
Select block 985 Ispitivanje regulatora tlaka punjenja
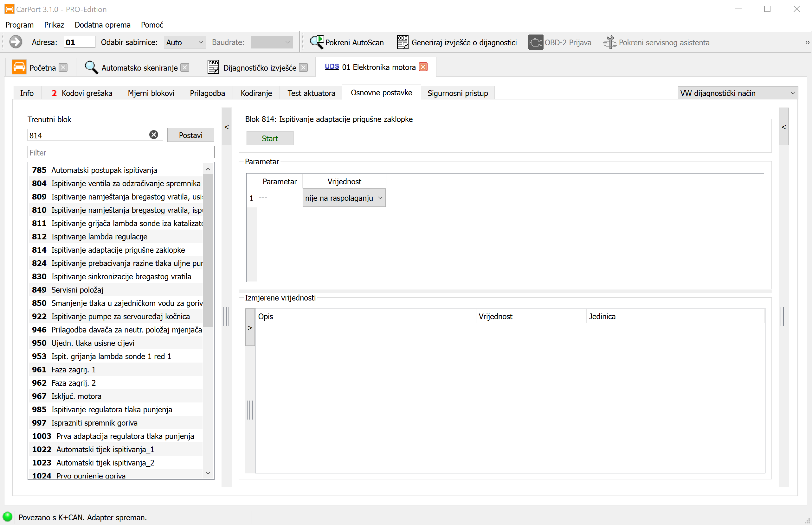pos(111,409)
